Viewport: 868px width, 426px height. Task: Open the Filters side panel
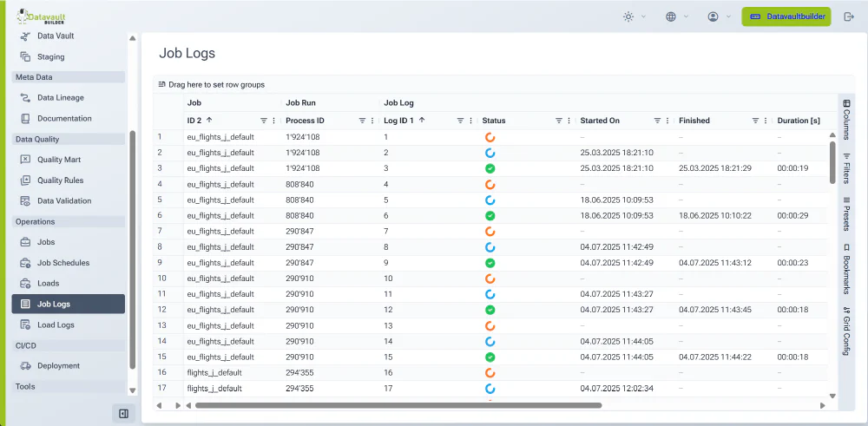pos(846,168)
